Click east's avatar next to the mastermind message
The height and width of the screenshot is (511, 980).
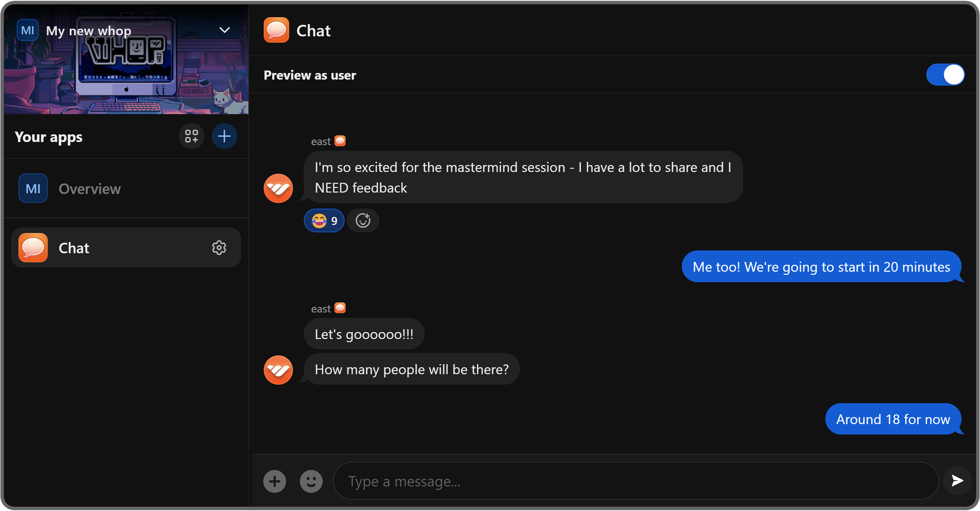pyautogui.click(x=278, y=188)
